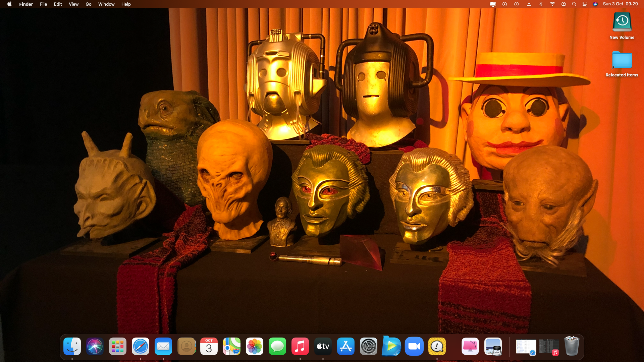The height and width of the screenshot is (362, 644).
Task: Select the New Volume Time Machine drive
Action: [622, 26]
